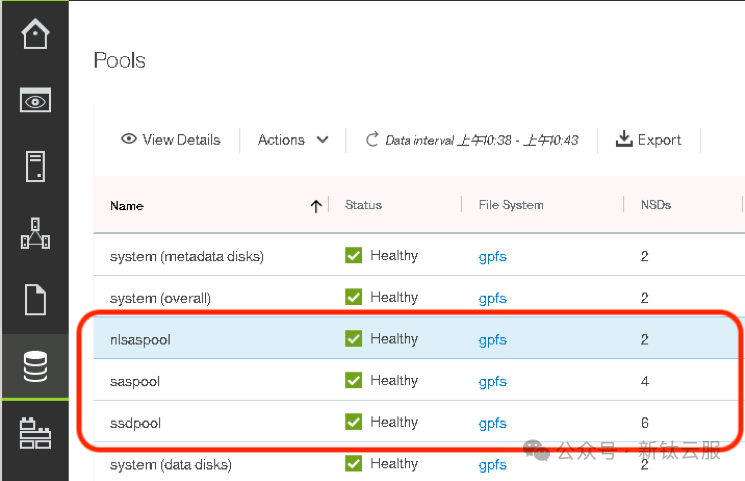Open gpfs link in nlsaspool row
This screenshot has height=481, width=745.
(x=493, y=340)
